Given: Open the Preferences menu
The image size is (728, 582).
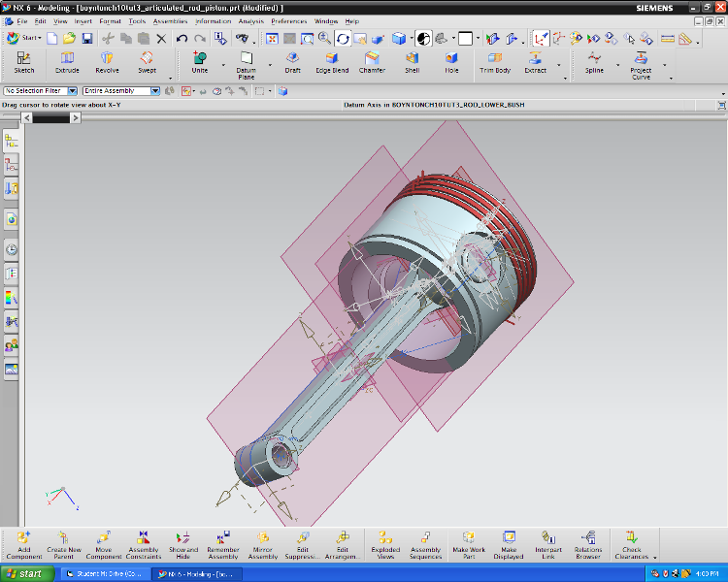Looking at the screenshot, I should [288, 20].
